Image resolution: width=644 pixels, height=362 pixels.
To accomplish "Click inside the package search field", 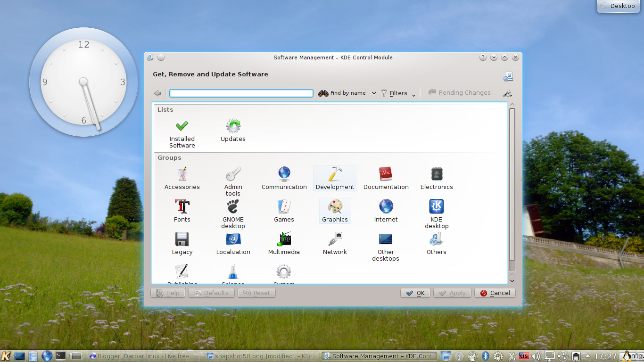I will click(x=240, y=93).
